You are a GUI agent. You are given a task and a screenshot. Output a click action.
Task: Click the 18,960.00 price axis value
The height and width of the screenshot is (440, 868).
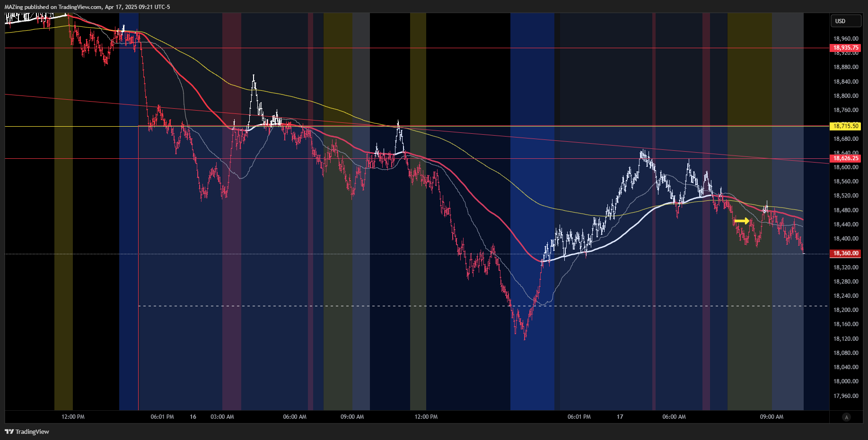tap(846, 39)
